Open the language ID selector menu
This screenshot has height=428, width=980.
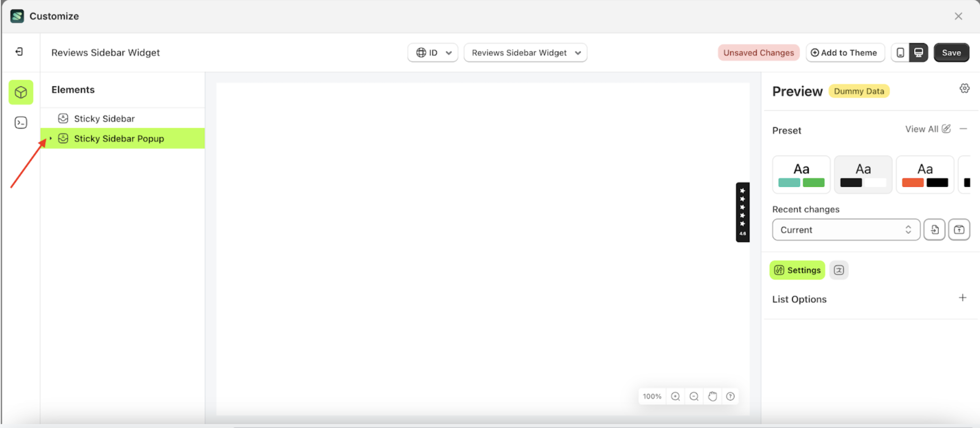point(432,52)
